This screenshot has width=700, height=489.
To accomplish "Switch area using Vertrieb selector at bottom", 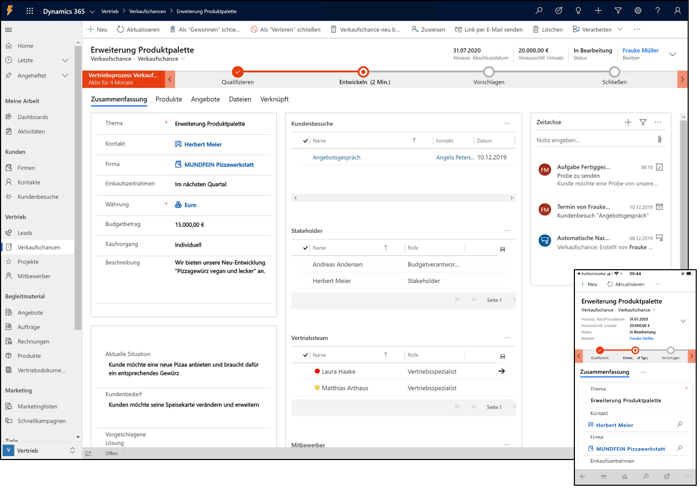I will tap(39, 451).
